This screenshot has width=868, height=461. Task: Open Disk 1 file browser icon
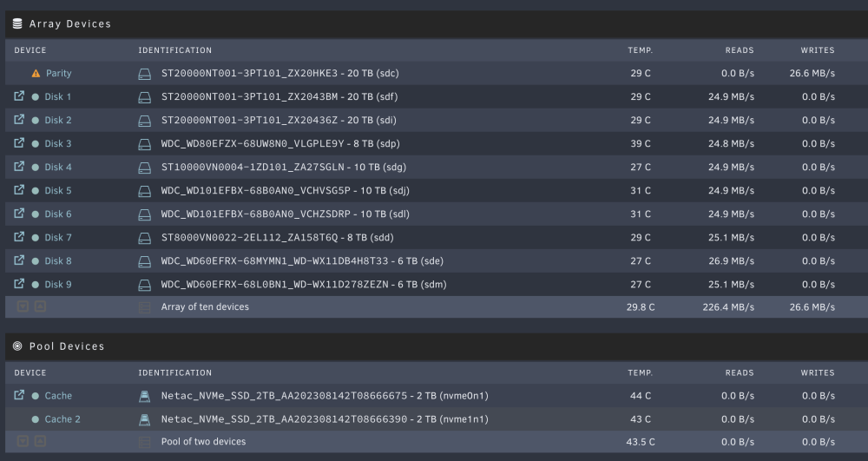19,96
